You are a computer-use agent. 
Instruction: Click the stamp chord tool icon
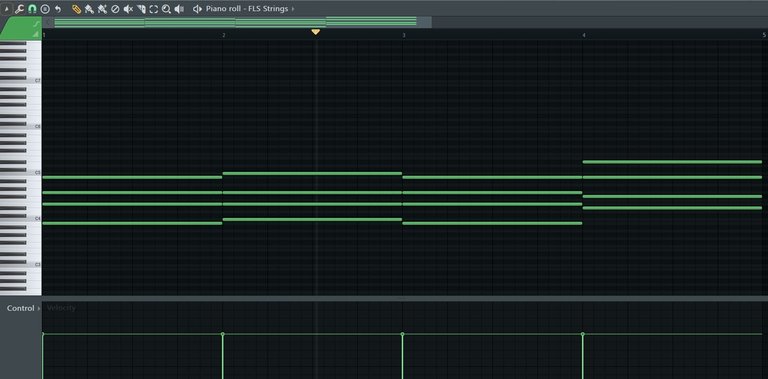pyautogui.click(x=45, y=9)
